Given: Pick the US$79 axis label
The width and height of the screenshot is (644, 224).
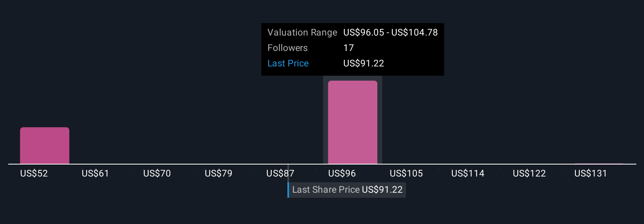Looking at the screenshot, I should [219, 173].
